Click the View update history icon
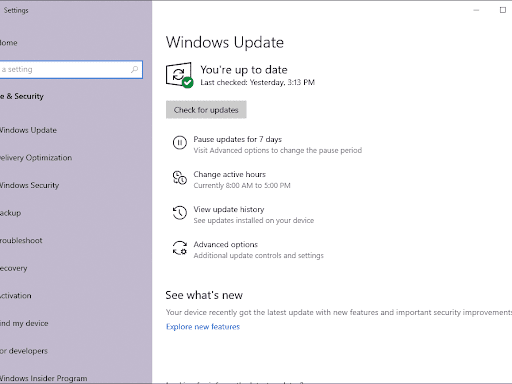Image resolution: width=512 pixels, height=384 pixels. tap(180, 213)
